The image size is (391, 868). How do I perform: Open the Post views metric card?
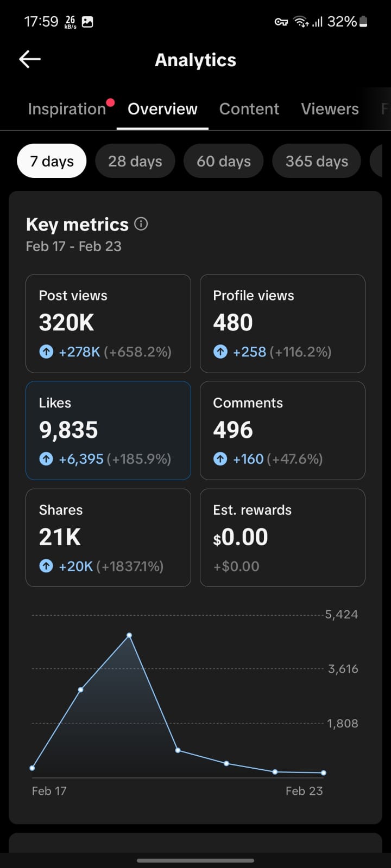pos(108,323)
